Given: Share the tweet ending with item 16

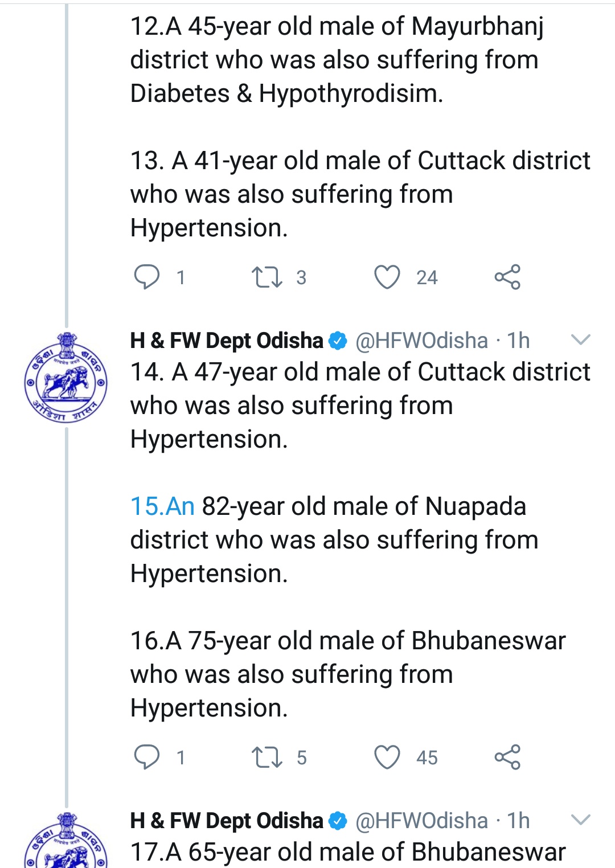Looking at the screenshot, I should point(507,758).
